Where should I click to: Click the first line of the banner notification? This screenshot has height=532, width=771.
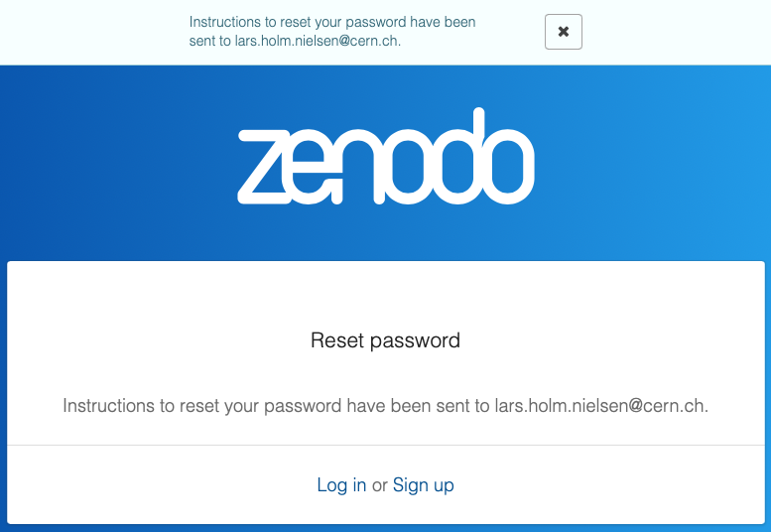pos(332,22)
